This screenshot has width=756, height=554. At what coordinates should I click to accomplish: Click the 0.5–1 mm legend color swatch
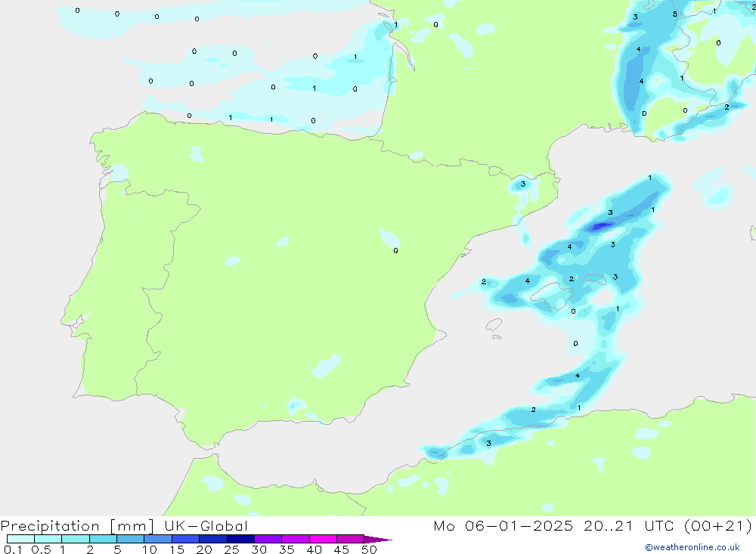(x=48, y=539)
